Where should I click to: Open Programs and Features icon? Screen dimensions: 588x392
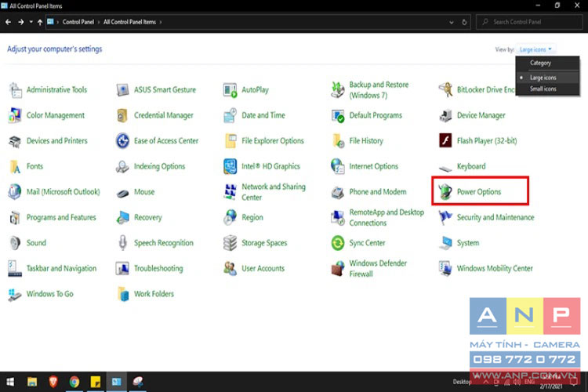point(15,218)
